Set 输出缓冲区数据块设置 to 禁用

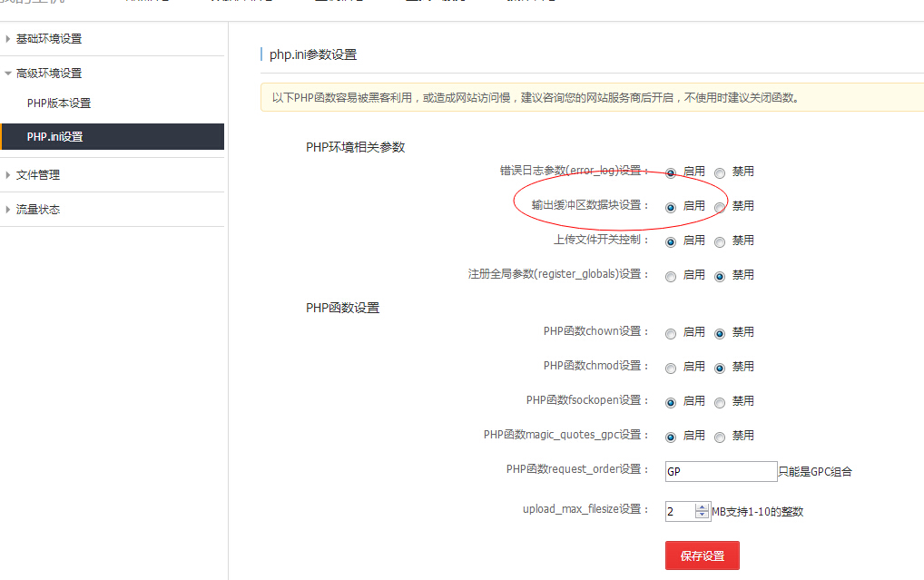point(720,207)
